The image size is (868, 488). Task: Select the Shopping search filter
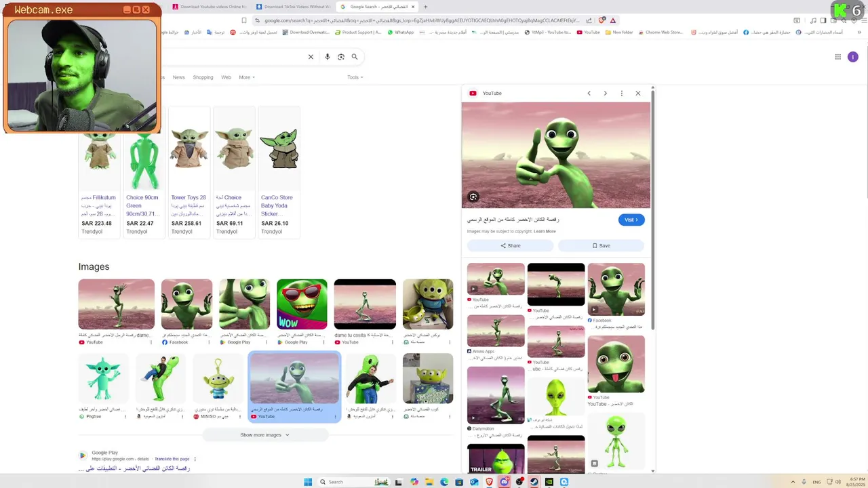coord(203,77)
